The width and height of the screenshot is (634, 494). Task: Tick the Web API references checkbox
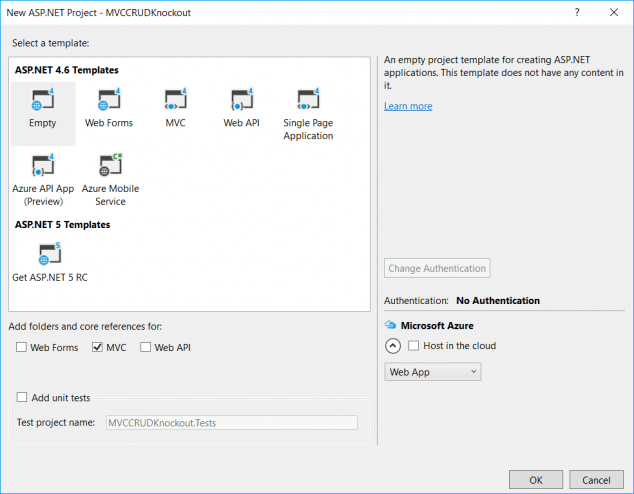146,347
